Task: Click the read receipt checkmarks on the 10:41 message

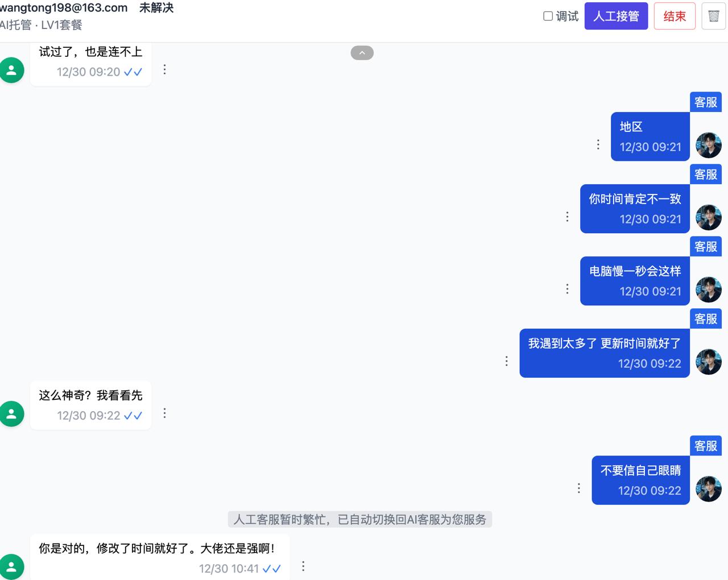Action: pyautogui.click(x=272, y=568)
